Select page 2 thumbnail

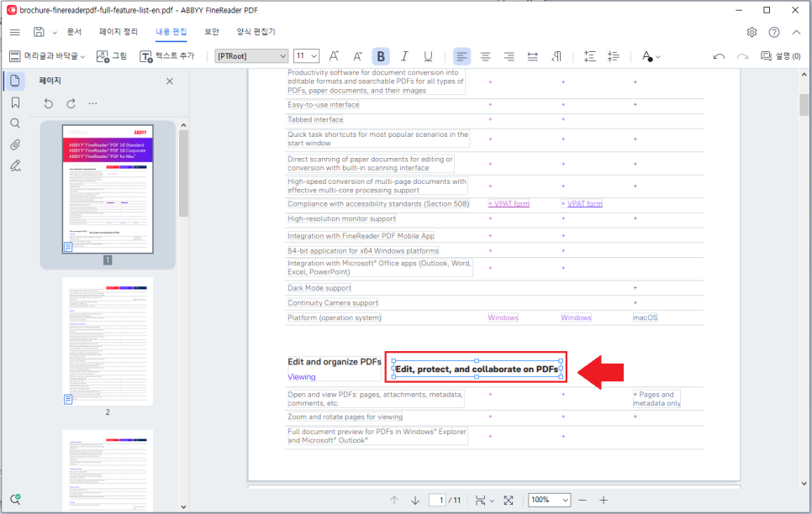(x=108, y=342)
